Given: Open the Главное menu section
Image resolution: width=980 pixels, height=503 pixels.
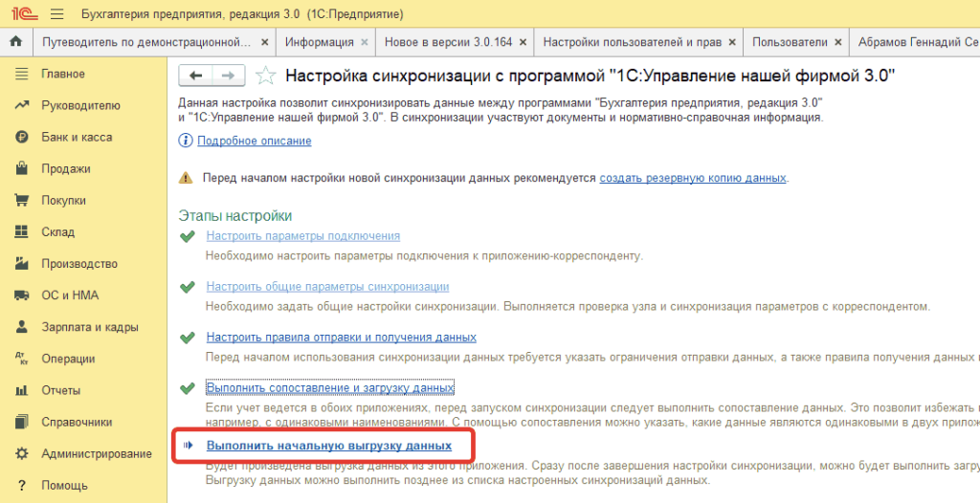Looking at the screenshot, I should [x=63, y=74].
